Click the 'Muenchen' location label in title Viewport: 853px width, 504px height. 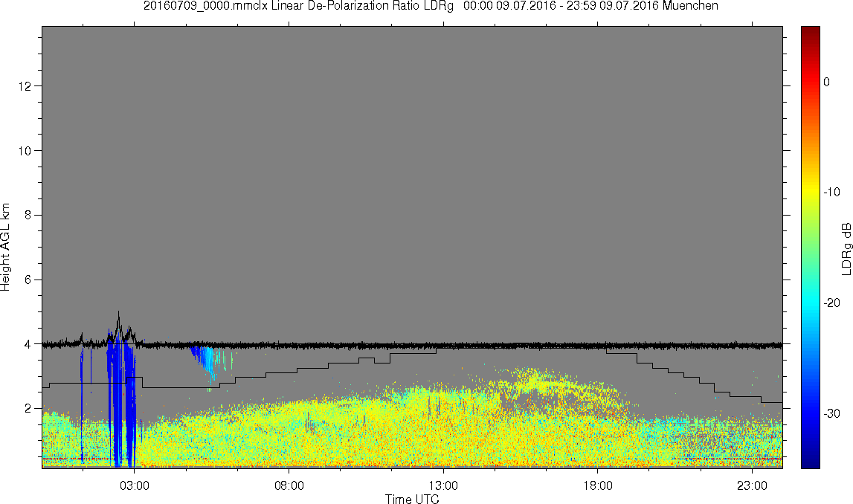(x=690, y=6)
